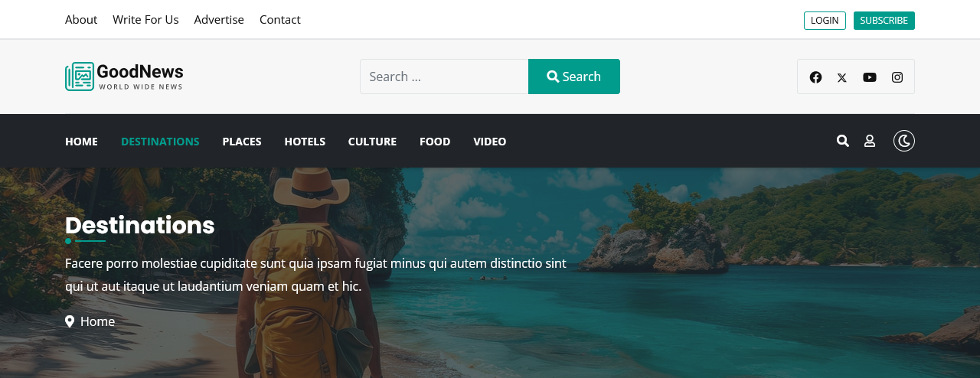The width and height of the screenshot is (980, 378).
Task: Click the Login button
Action: point(825,21)
